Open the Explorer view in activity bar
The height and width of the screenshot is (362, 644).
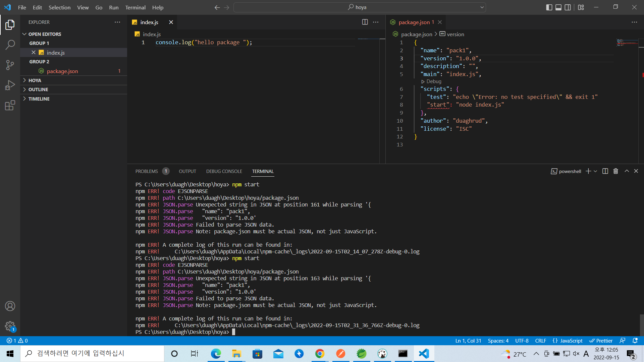(x=10, y=24)
